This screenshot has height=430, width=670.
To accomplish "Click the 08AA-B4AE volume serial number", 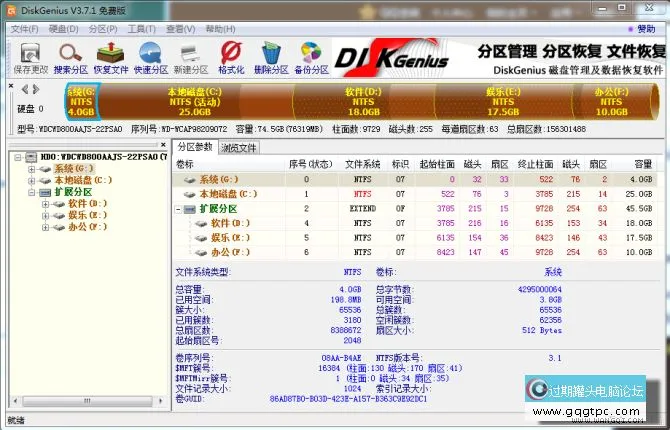I will pos(341,358).
